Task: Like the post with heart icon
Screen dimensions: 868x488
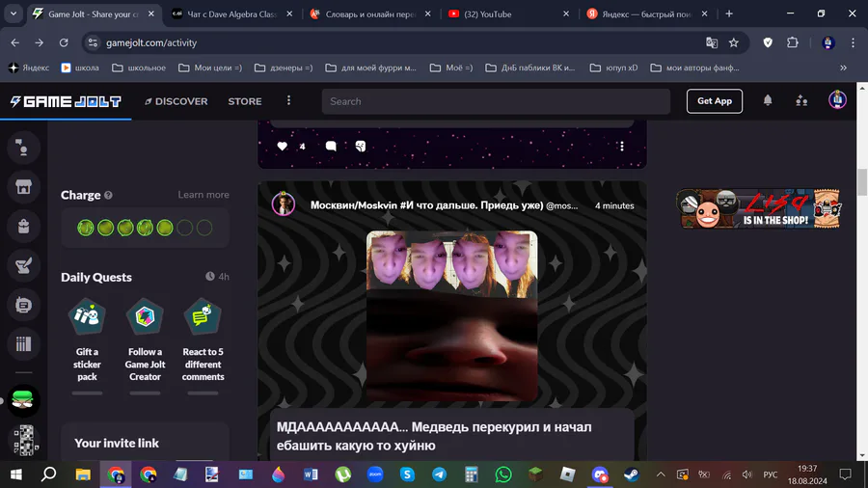Action: (282, 146)
